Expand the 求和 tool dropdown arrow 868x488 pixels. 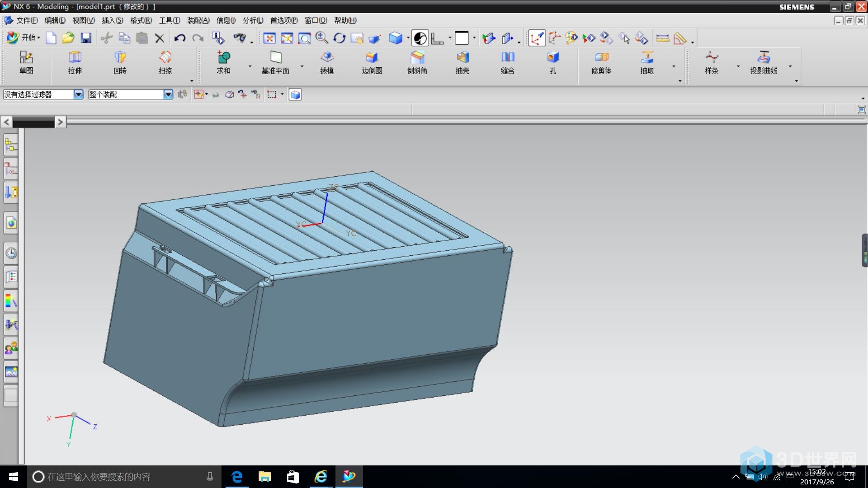point(250,66)
